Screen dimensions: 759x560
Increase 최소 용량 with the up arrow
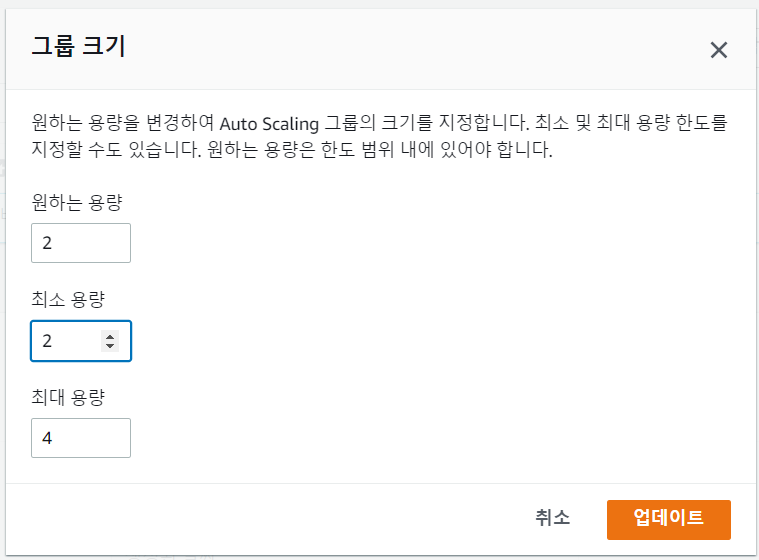click(110, 336)
